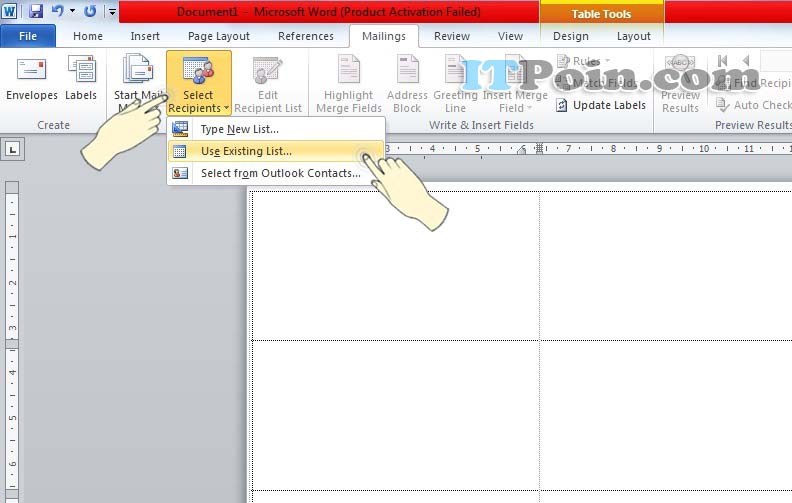792x503 pixels.
Task: Click the first indent marker on ruler
Action: coord(522,149)
